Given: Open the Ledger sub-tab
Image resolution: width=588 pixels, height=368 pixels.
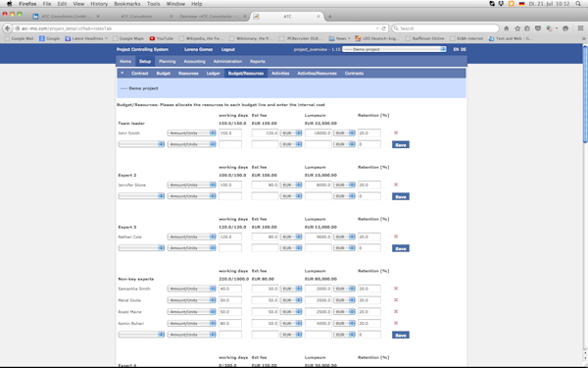Looking at the screenshot, I should 213,74.
